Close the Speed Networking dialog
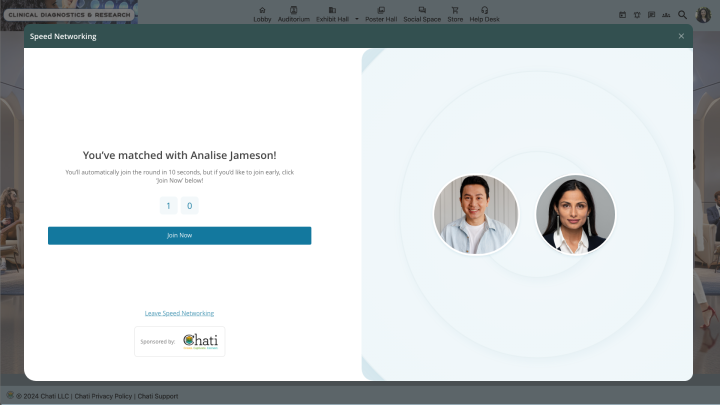The height and width of the screenshot is (405, 720). tap(681, 36)
